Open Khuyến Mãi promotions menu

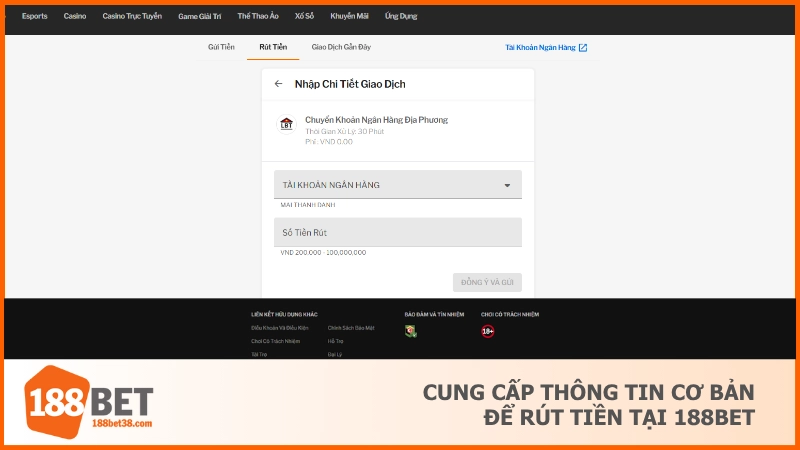(x=349, y=16)
